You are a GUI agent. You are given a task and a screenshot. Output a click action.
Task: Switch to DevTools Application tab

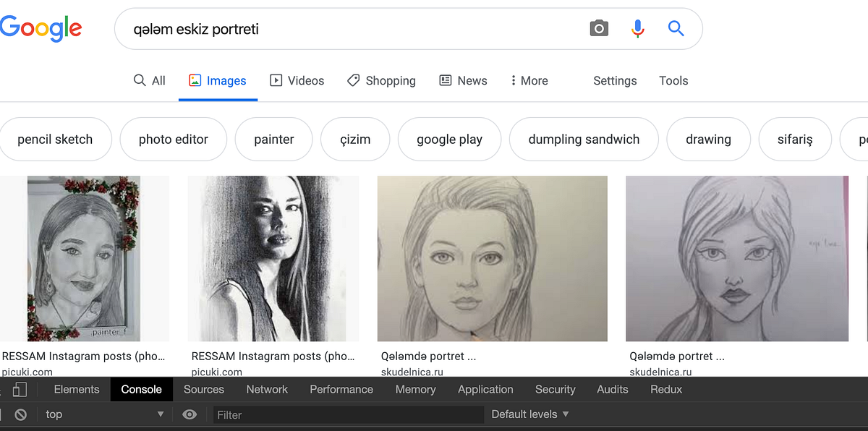(x=485, y=389)
